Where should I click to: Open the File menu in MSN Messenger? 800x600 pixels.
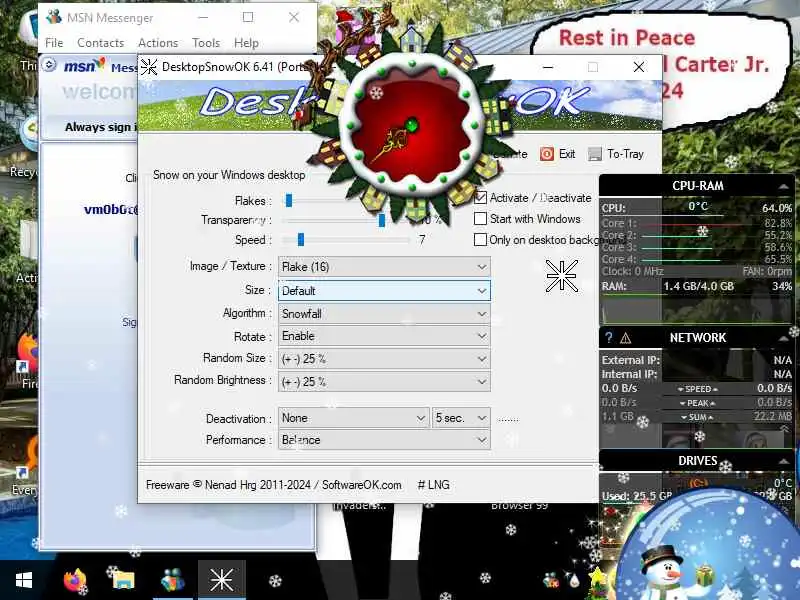[x=54, y=43]
